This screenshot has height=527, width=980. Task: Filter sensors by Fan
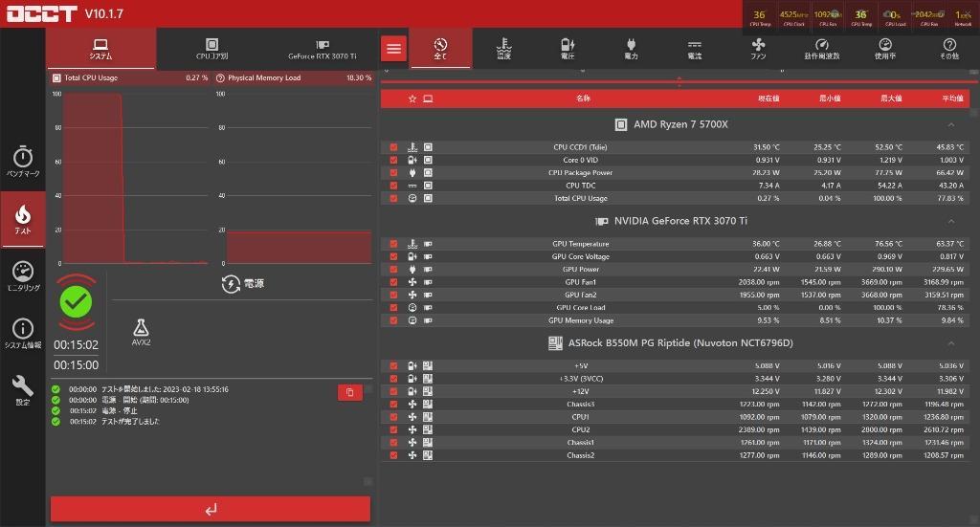pos(758,48)
